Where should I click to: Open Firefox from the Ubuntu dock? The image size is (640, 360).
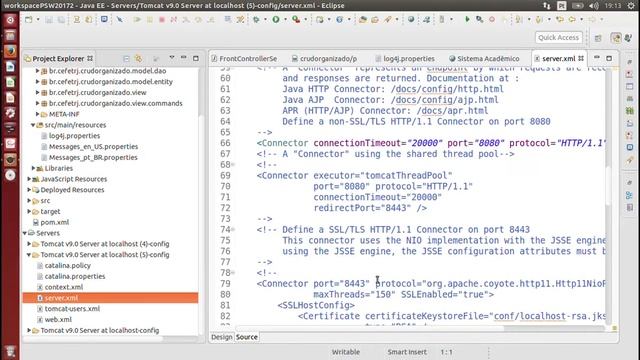[x=10, y=51]
